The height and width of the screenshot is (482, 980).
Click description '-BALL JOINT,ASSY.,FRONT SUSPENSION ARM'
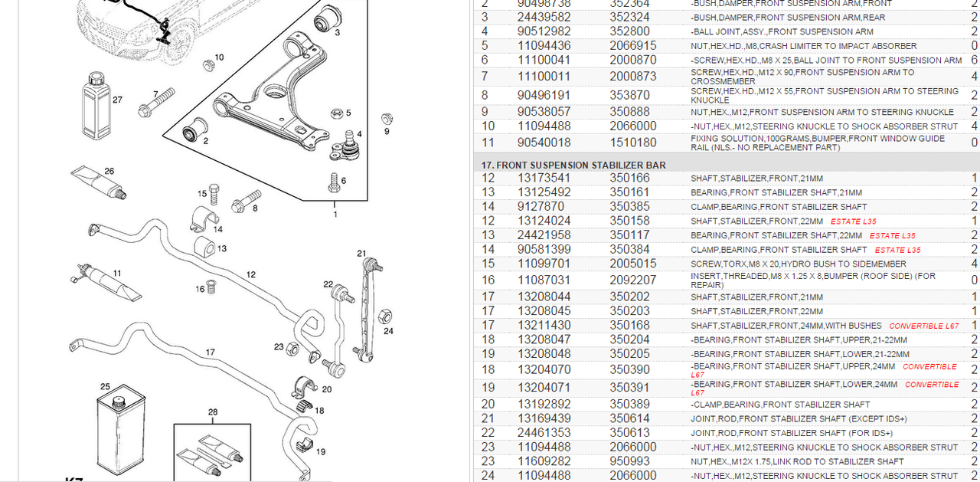tap(782, 31)
